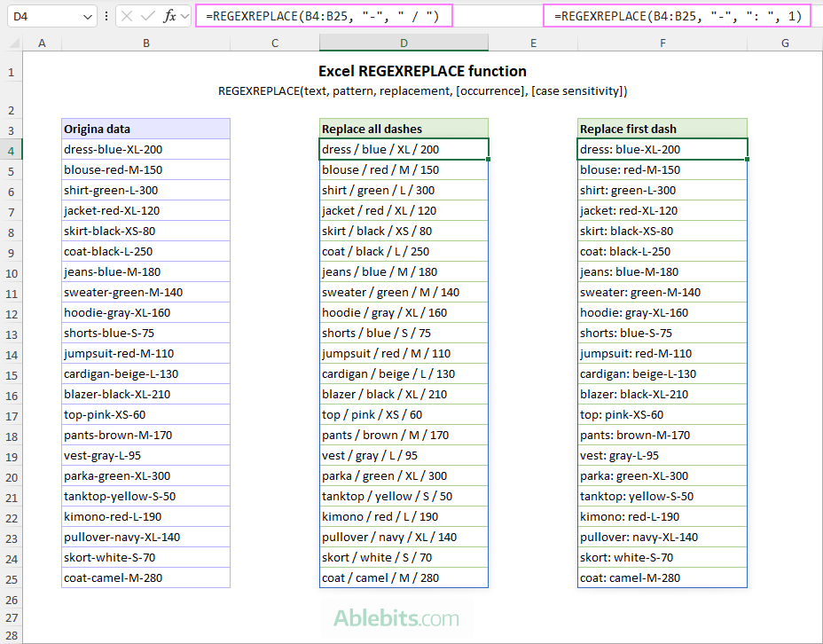Select cell 'pullover: navy-XL-140'
823x644 pixels.
pos(662,537)
